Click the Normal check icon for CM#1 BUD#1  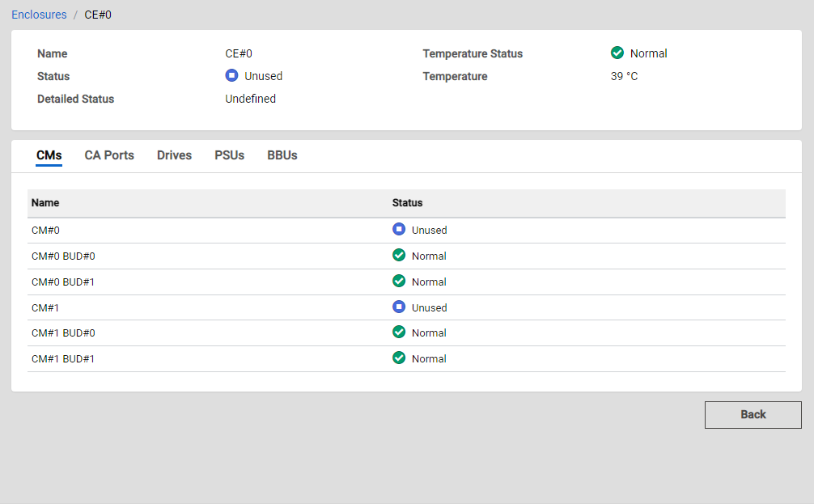[399, 358]
